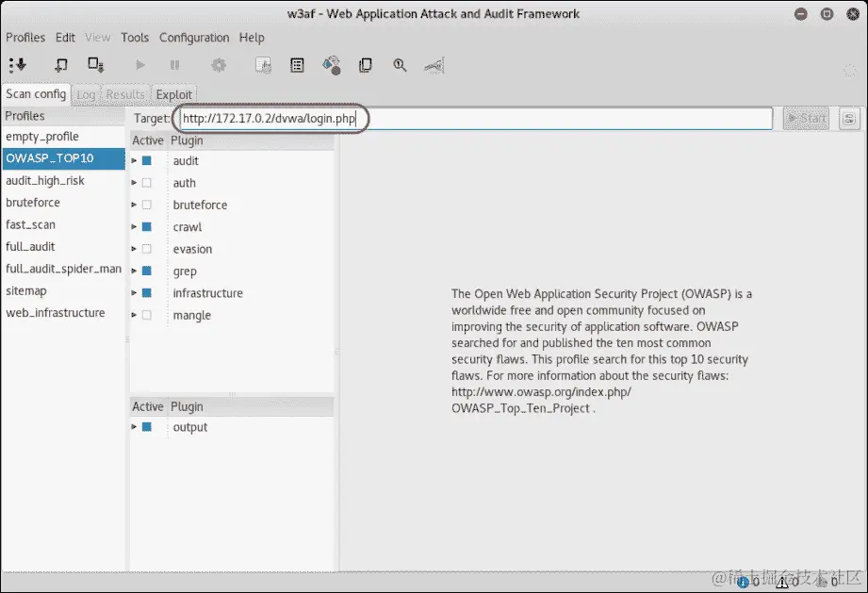
Task: Toggle the grep plugin checkbox
Action: click(147, 271)
